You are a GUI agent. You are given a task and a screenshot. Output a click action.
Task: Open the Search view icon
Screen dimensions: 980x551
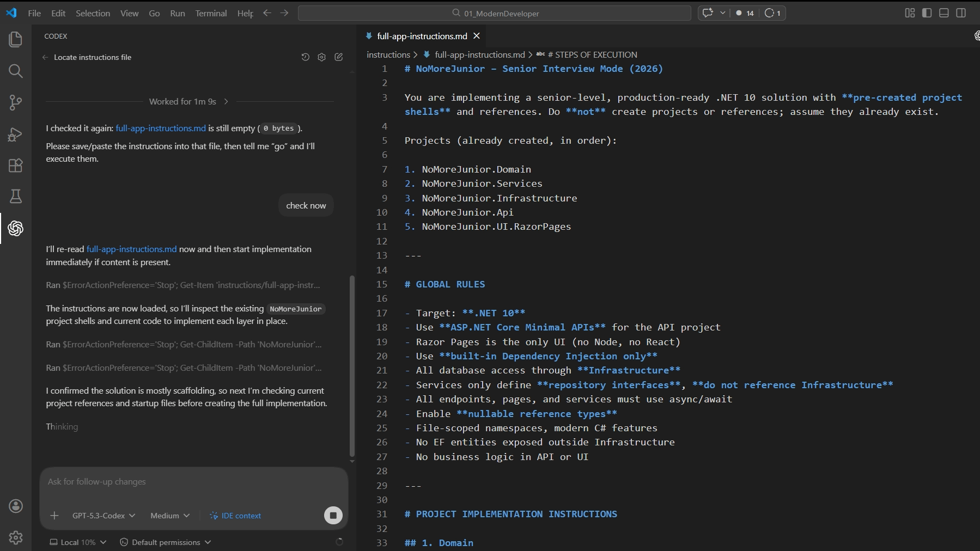pyautogui.click(x=16, y=71)
